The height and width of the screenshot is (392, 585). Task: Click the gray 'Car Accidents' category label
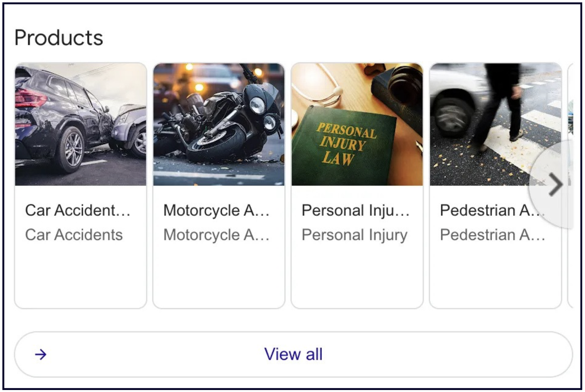74,235
